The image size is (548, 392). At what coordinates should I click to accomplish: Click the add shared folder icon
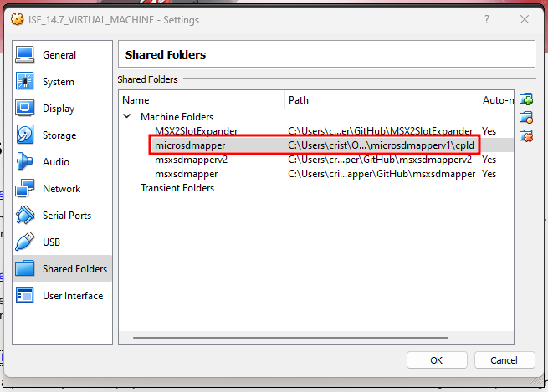tap(526, 100)
